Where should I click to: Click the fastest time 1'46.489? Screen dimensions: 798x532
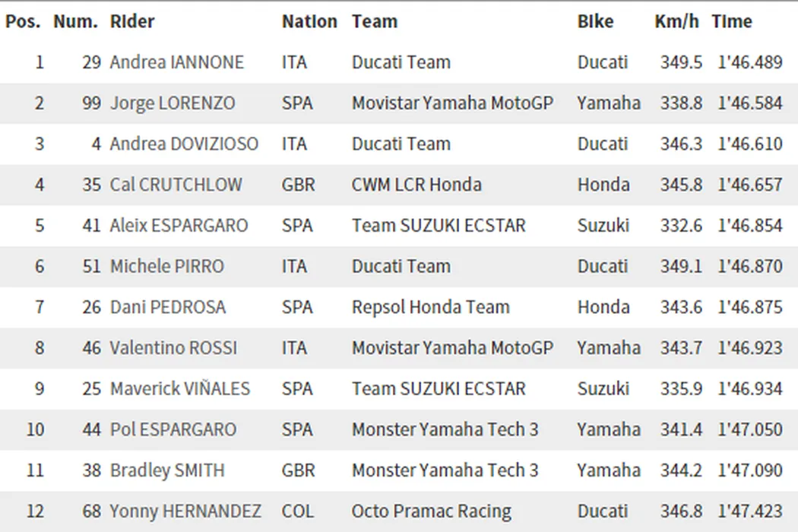pyautogui.click(x=749, y=62)
